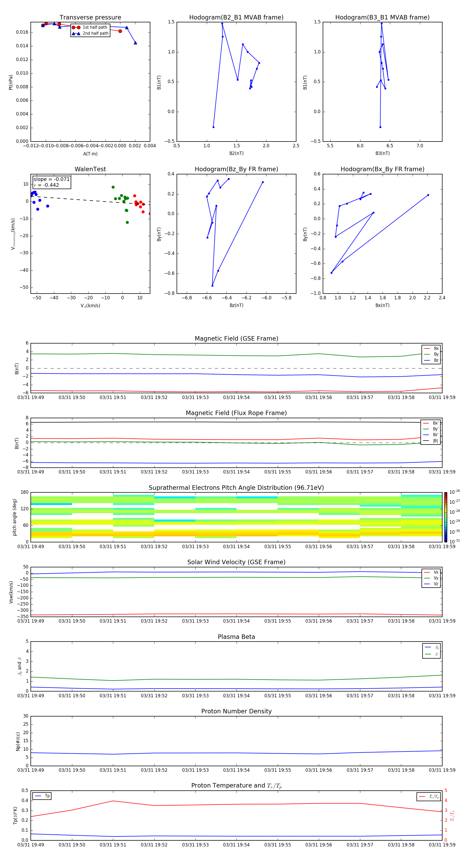Click the '03/31 19:54' tick under Proton Temperature plot
Screen dimensions: 473x868
pos(236,845)
